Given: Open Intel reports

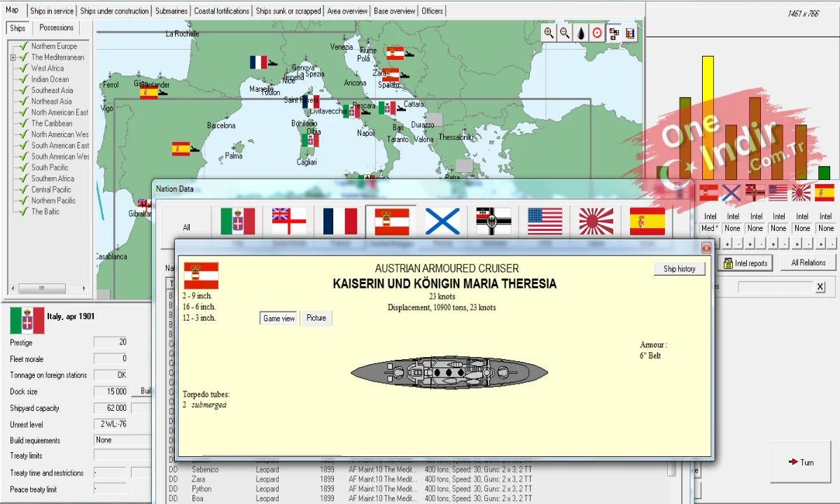Looking at the screenshot, I should coord(745,263).
